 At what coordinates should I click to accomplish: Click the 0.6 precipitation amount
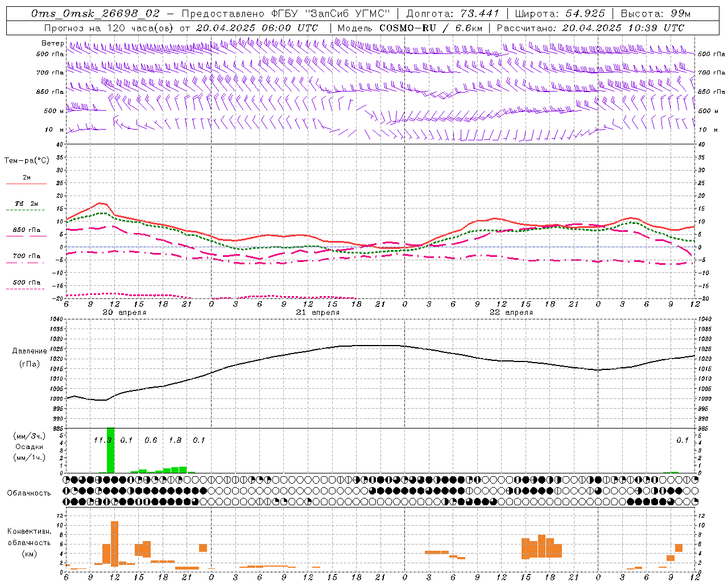click(x=151, y=440)
